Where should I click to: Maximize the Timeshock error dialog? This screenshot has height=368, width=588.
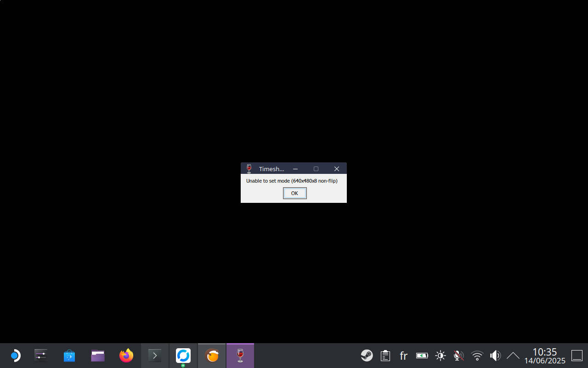pos(316,169)
